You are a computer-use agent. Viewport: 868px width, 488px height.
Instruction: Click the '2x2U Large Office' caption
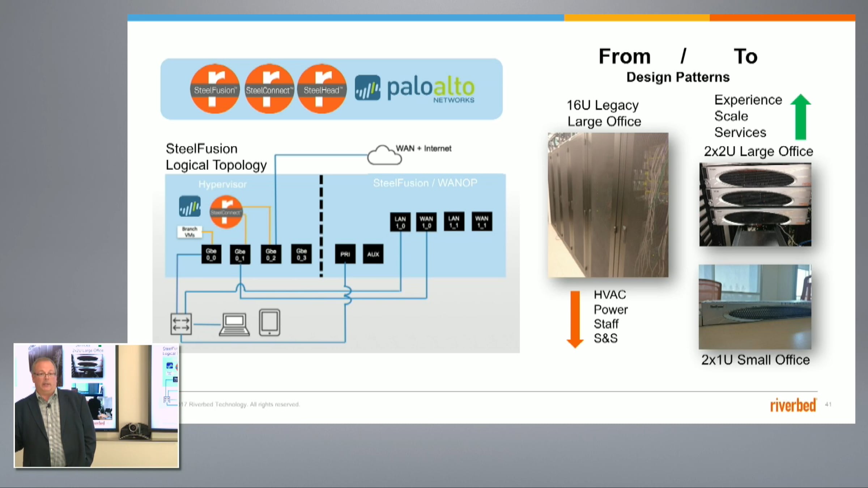point(758,151)
